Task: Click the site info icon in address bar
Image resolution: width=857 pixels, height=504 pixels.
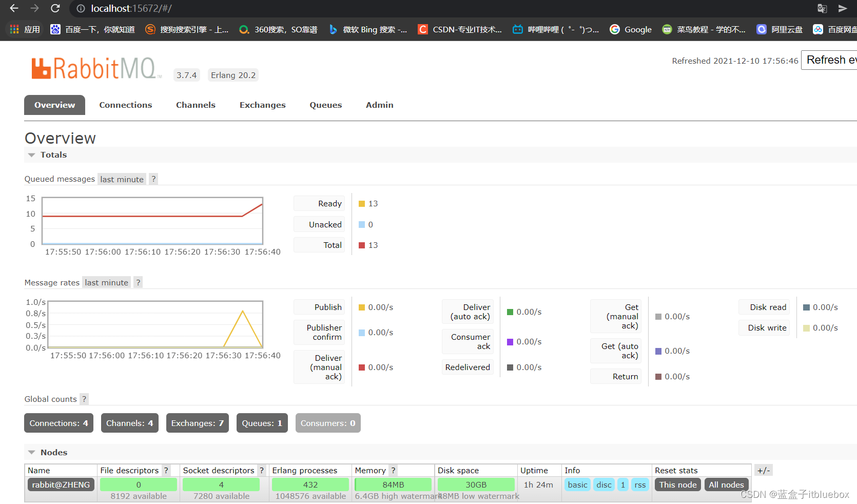Action: click(x=81, y=9)
